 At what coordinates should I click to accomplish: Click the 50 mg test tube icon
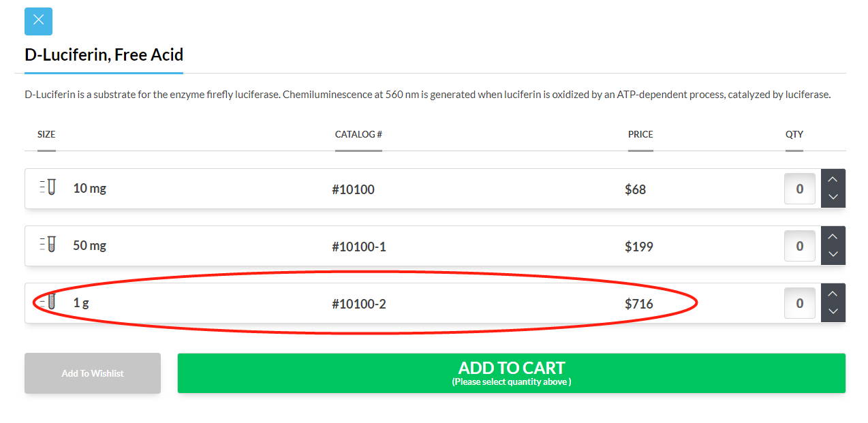[47, 245]
